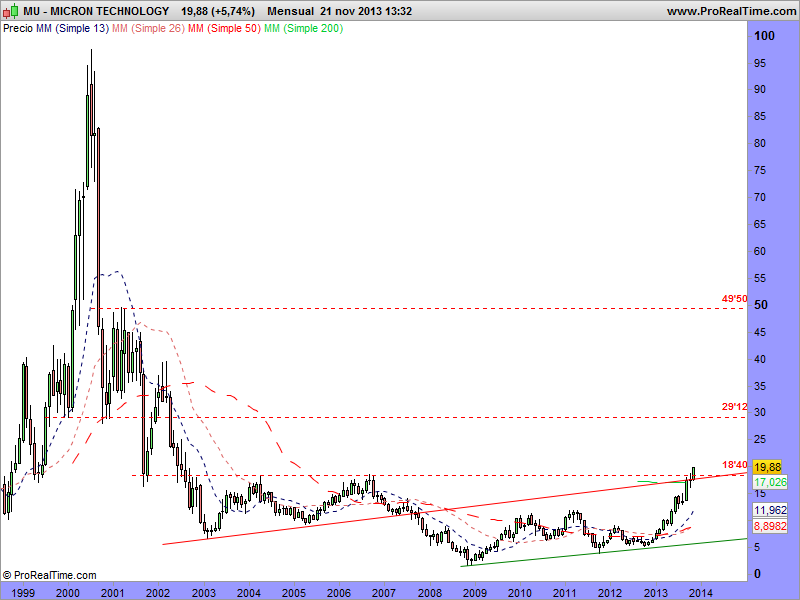Image resolution: width=800 pixels, height=600 pixels.
Task: Click the red 8,8982 moving average tag
Action: tap(770, 526)
